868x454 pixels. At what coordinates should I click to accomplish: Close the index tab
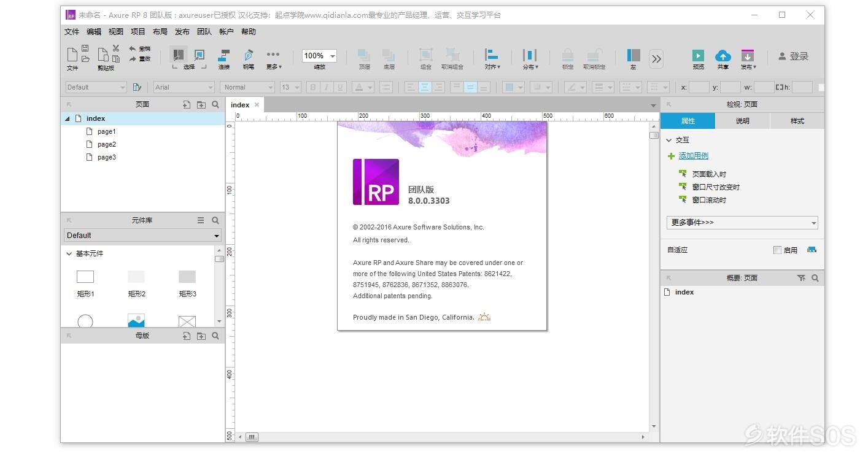click(257, 105)
